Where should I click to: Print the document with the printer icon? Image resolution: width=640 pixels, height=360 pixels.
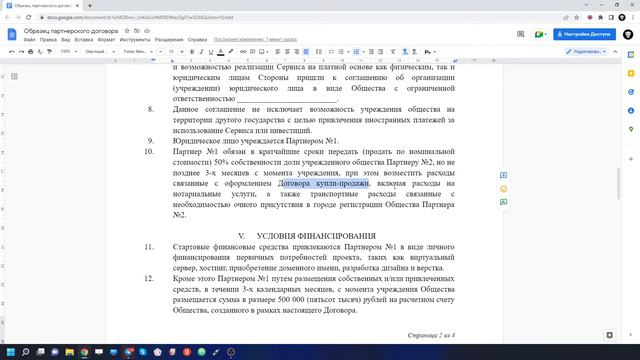click(x=30, y=52)
